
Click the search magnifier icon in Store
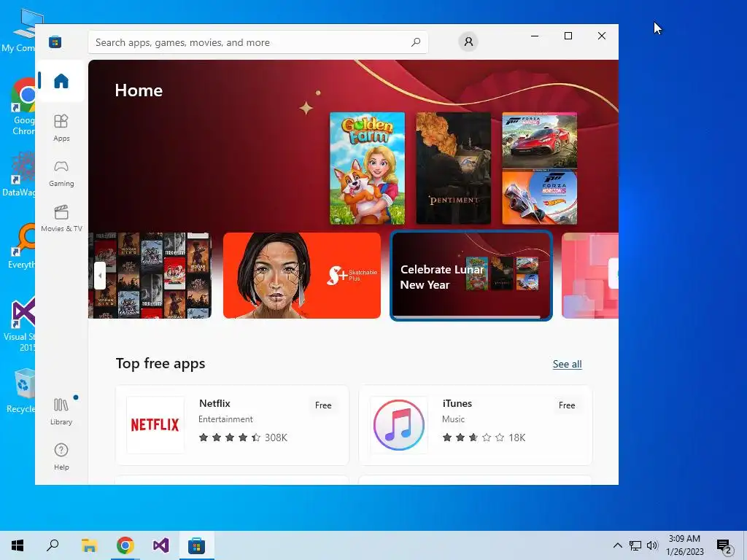click(x=415, y=42)
